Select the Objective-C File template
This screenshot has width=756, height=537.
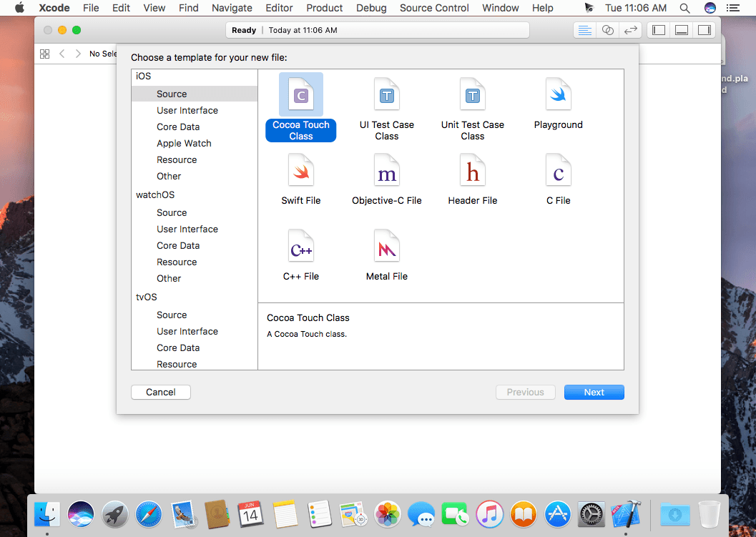387,179
